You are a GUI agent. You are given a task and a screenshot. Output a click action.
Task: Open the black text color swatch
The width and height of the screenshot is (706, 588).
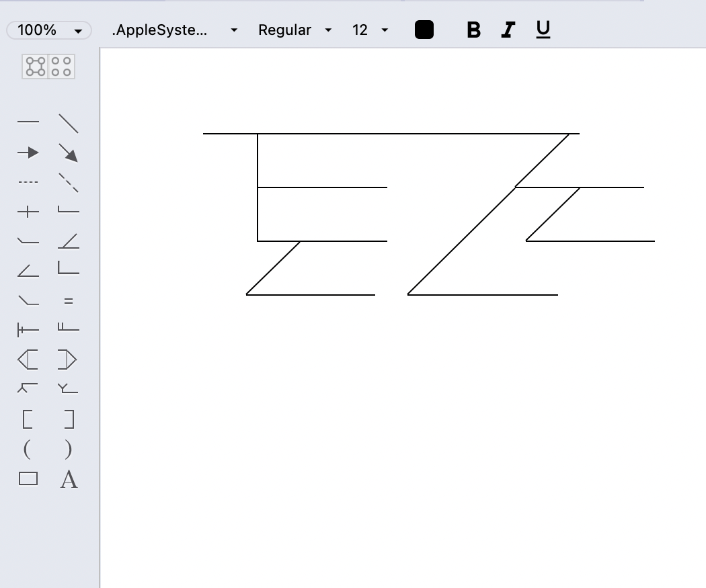click(424, 30)
